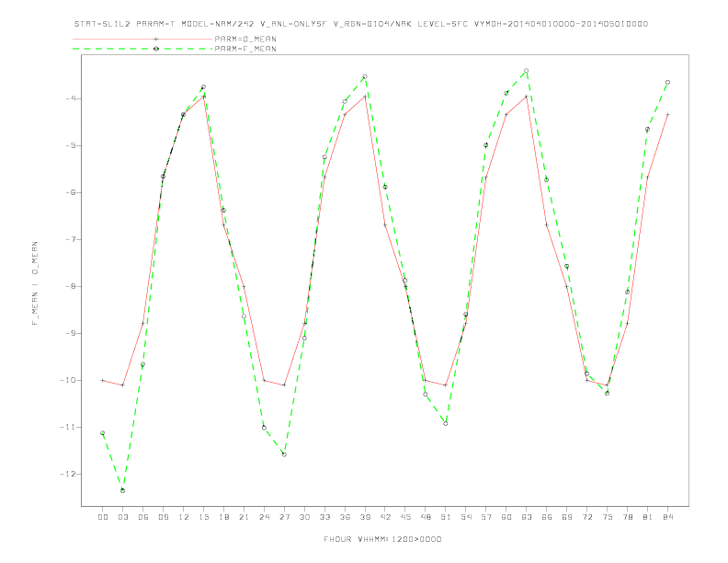The width and height of the screenshot is (728, 563).
Task: Click the x-axis tick label 24
Action: [264, 517]
